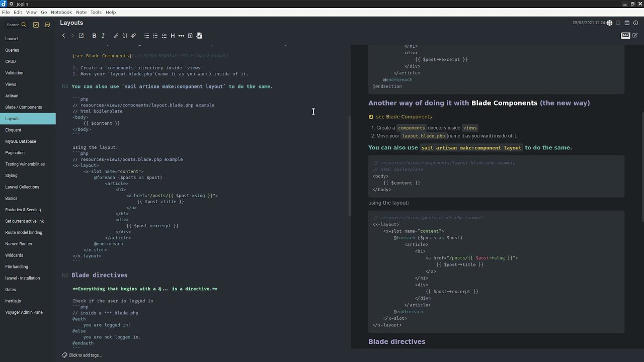This screenshot has width=644, height=362.
Task: Open the File menu
Action: tap(6, 12)
